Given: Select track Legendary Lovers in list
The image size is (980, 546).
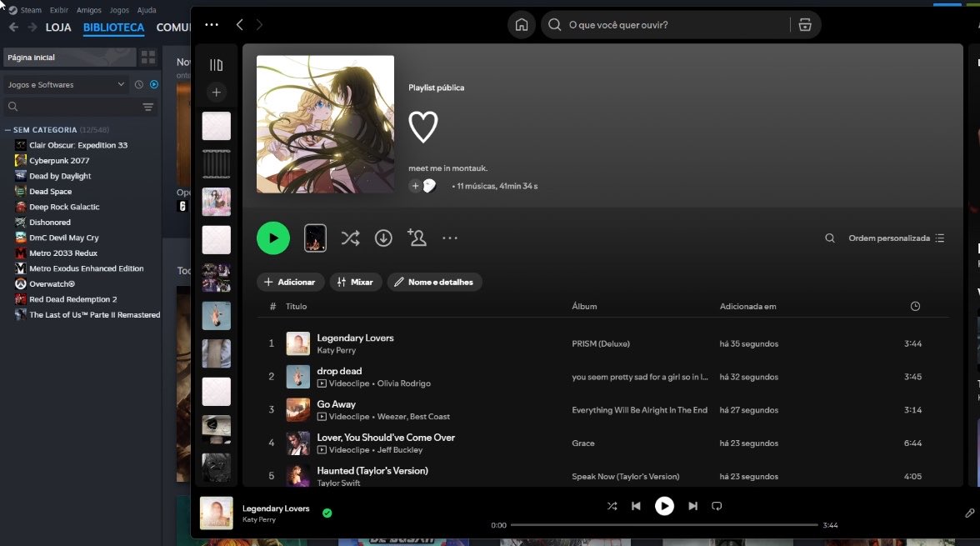Looking at the screenshot, I should pyautogui.click(x=355, y=338).
